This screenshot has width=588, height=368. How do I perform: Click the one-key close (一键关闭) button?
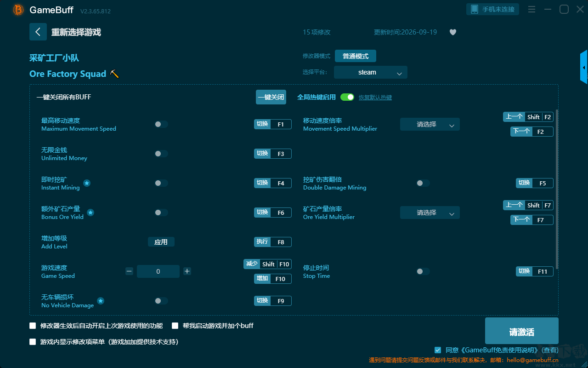pos(271,97)
